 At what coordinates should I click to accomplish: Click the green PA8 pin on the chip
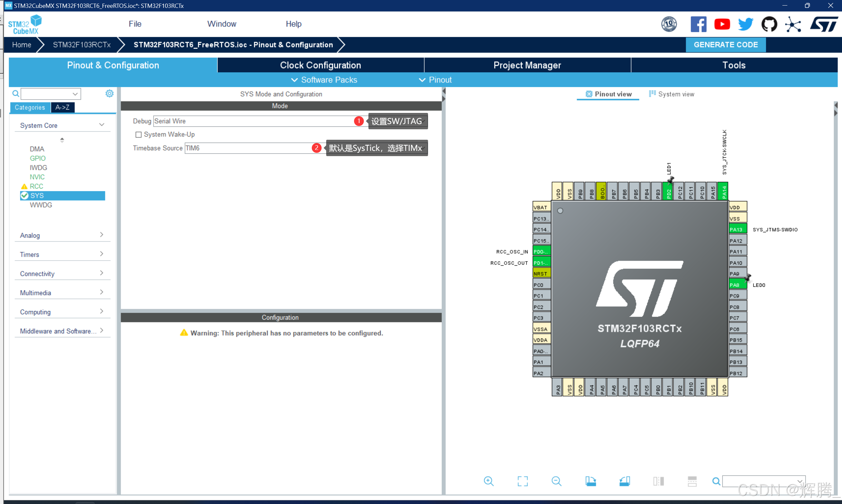(x=737, y=285)
